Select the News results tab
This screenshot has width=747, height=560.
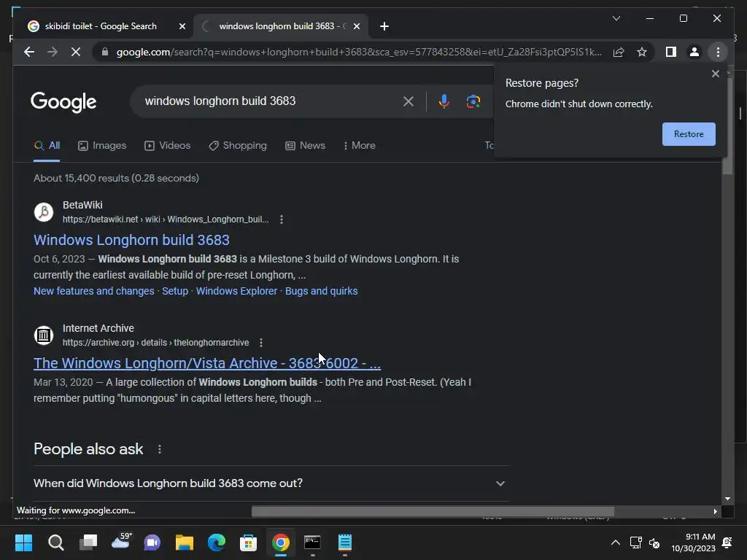click(x=305, y=145)
